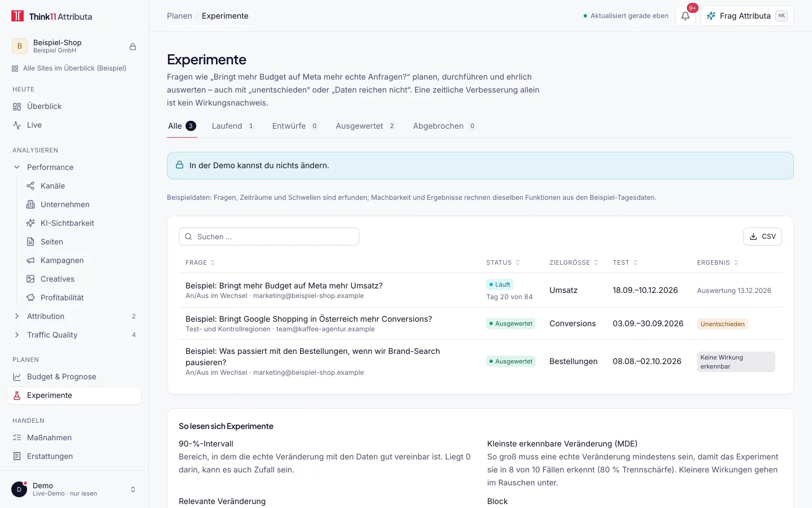The height and width of the screenshot is (508, 812).
Task: Click the Demo user avatar
Action: 19,489
